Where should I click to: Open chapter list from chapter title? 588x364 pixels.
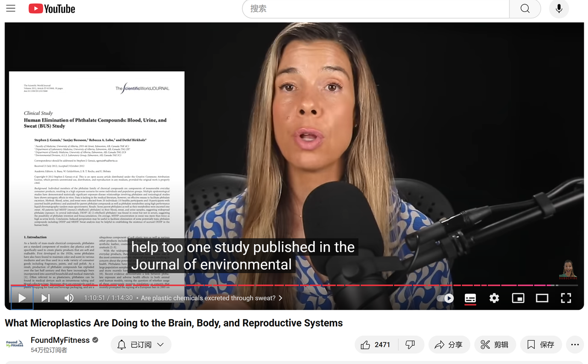coord(212,298)
